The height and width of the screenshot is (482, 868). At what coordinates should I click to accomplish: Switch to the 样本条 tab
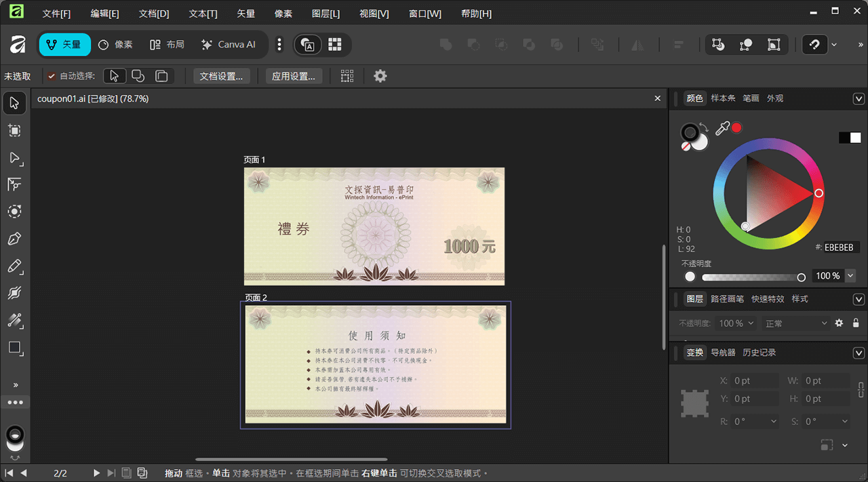point(723,98)
